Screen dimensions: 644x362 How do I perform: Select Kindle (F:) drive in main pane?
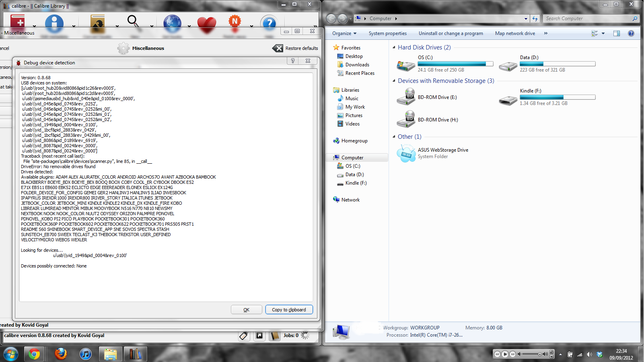click(x=547, y=97)
